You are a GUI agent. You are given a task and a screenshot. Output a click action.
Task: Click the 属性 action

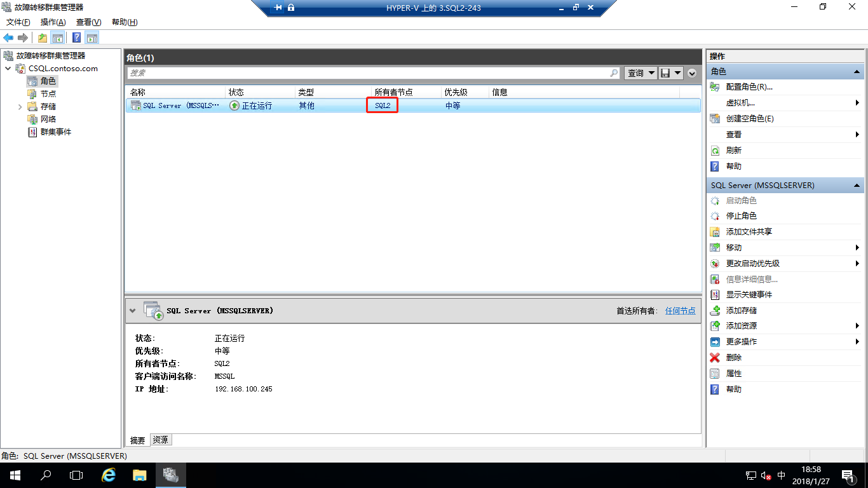pyautogui.click(x=734, y=374)
